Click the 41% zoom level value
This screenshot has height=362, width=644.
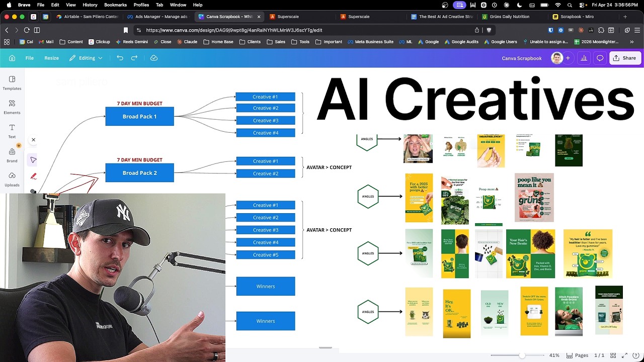[554, 355]
